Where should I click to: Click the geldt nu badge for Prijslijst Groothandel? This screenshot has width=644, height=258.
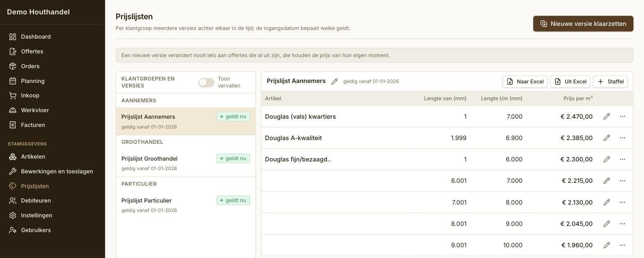(x=233, y=159)
